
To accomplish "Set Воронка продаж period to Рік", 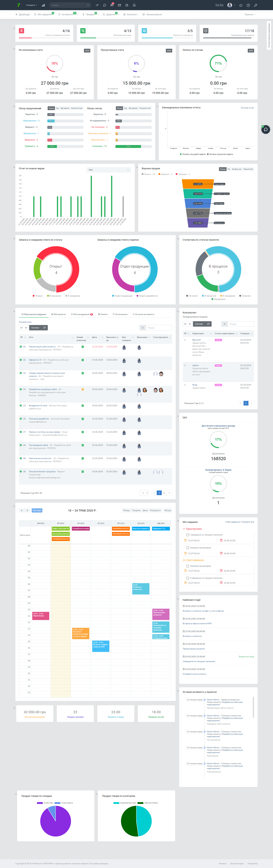I will (229, 169).
